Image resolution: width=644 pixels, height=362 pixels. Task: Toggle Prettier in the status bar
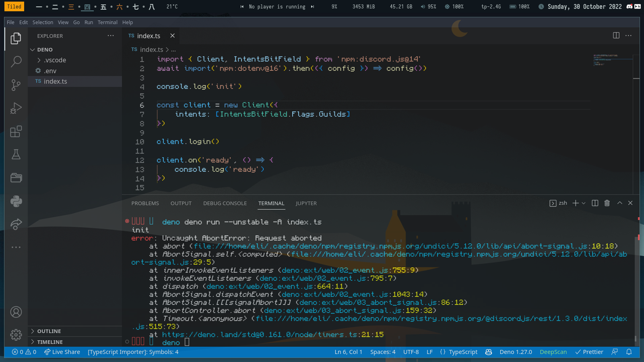coord(589,352)
